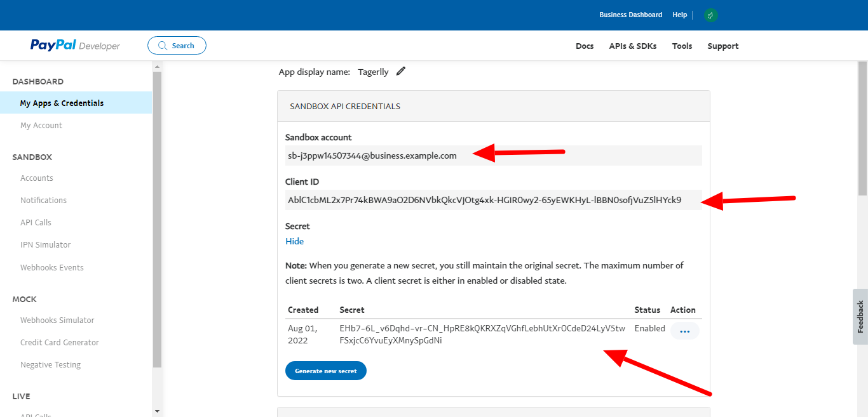The width and height of the screenshot is (868, 417).
Task: Click the PayPal Developer logo
Action: coord(75,45)
